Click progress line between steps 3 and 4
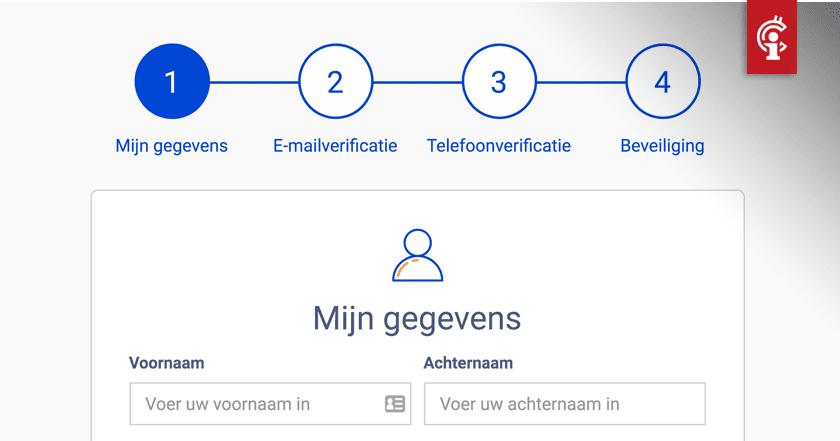 click(581, 82)
